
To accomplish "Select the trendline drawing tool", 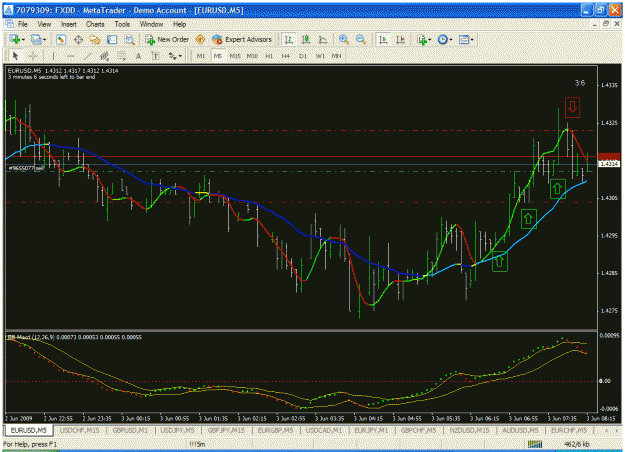I will tap(88, 56).
